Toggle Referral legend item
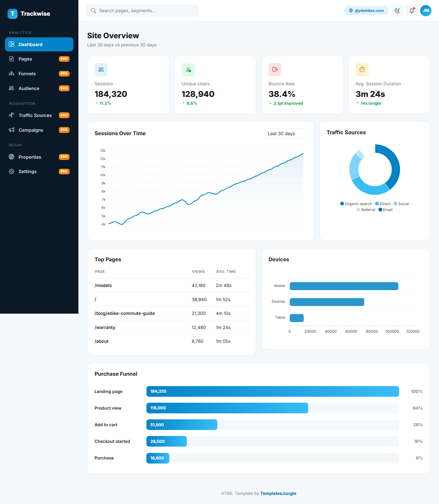Viewport: 439px width, 504px height. tap(366, 210)
